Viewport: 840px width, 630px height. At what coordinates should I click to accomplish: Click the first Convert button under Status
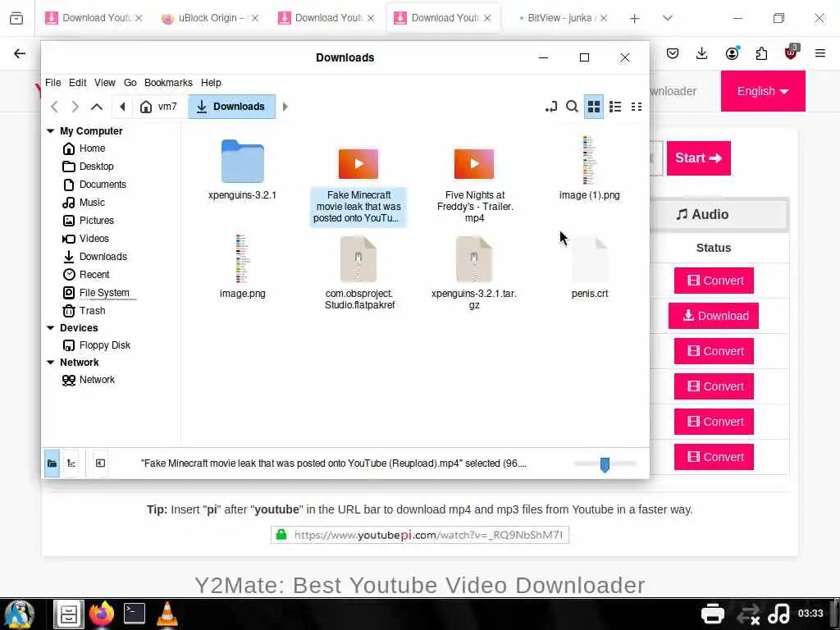tap(714, 281)
